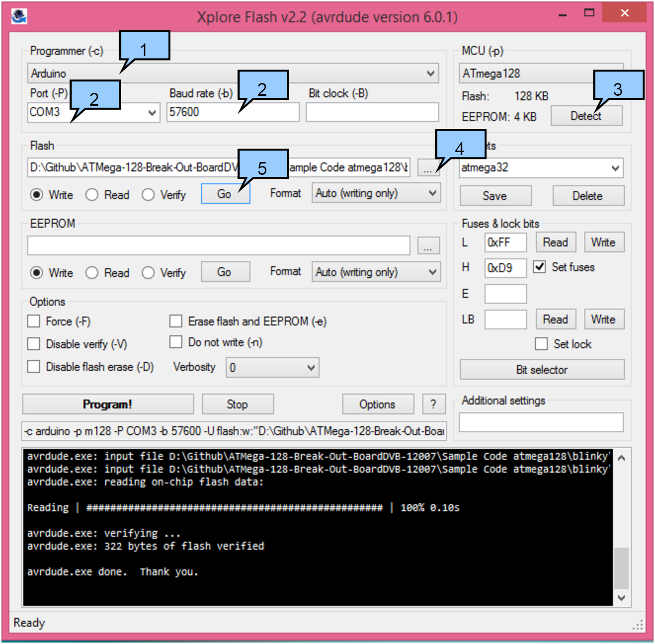655x644 pixels.
Task: Browse for EEPROM file with ellipsis button
Action: tap(428, 245)
